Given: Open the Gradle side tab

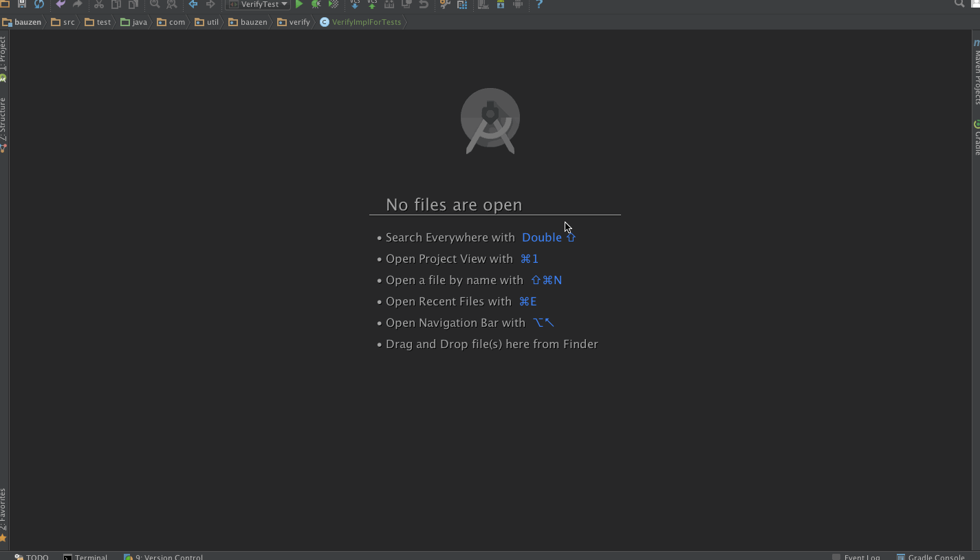Looking at the screenshot, I should coord(977,138).
